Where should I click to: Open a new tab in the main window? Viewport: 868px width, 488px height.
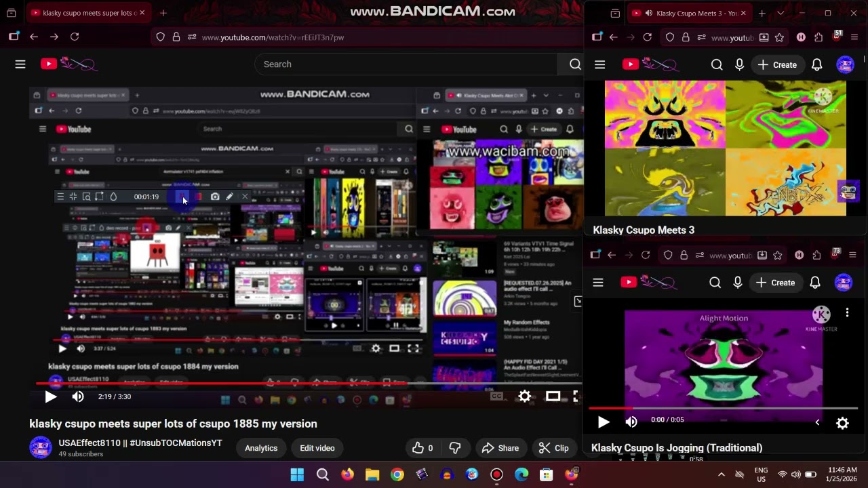163,13
